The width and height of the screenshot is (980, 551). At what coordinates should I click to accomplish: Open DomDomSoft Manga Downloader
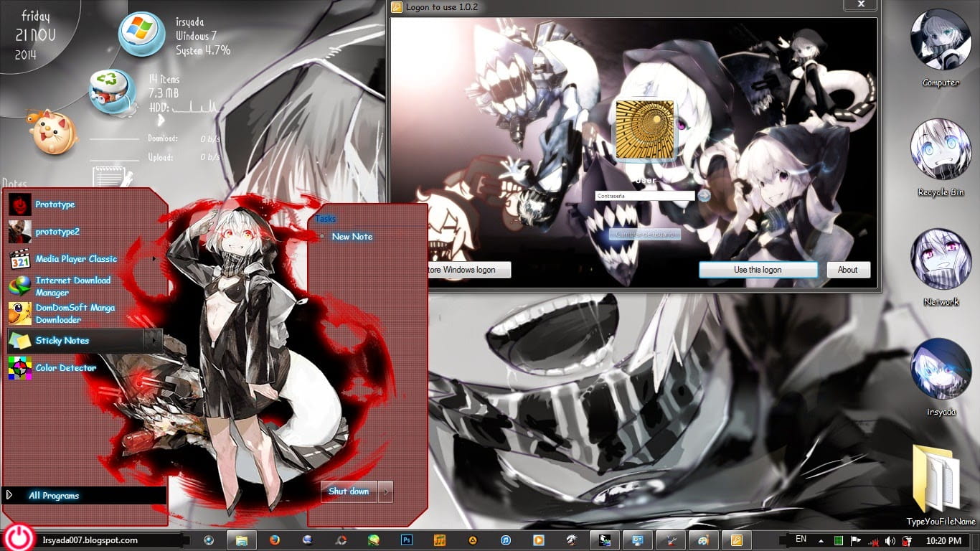(75, 314)
